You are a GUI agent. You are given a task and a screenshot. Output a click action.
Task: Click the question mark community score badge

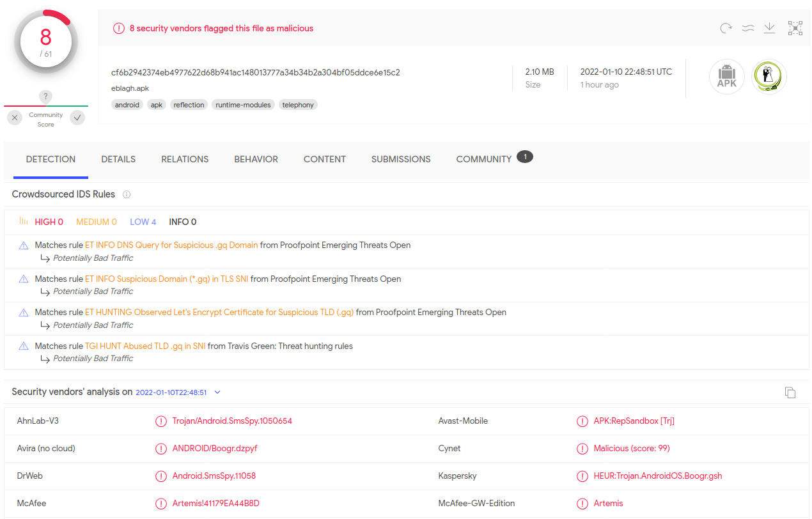45,97
